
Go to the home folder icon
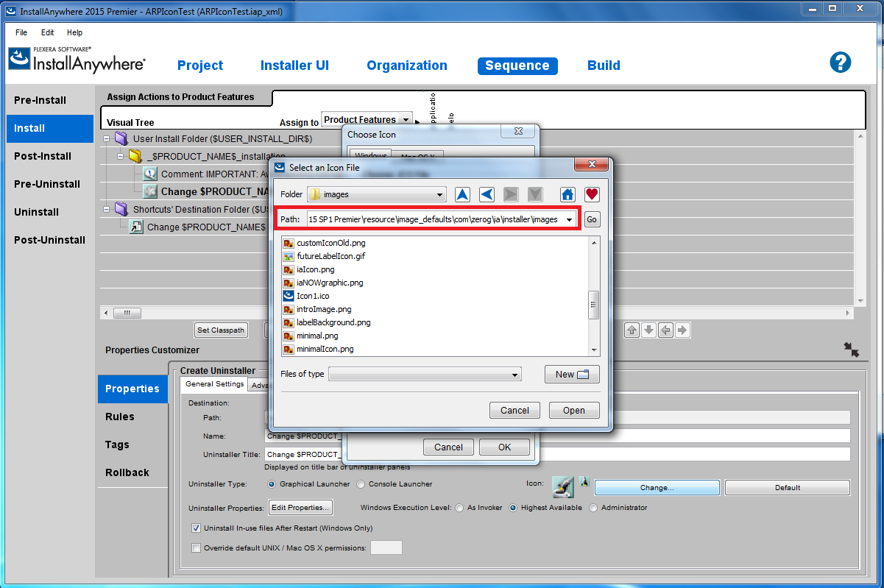[567, 194]
